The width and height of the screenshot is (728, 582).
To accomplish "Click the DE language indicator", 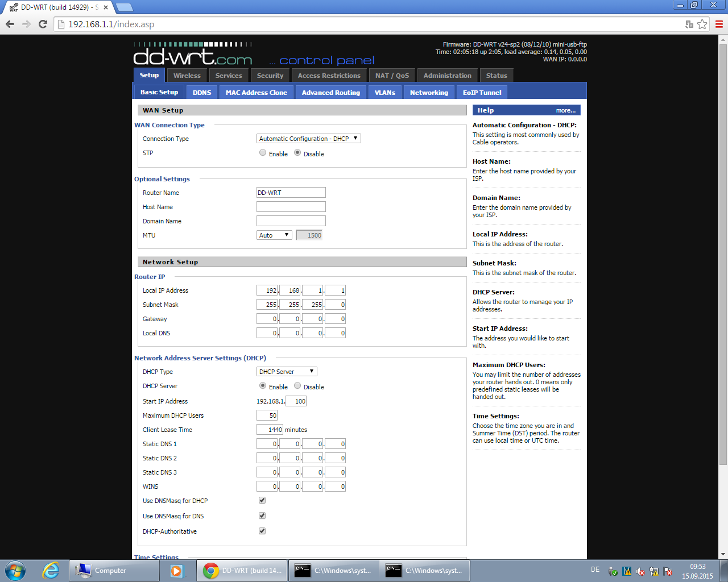I will [595, 569].
